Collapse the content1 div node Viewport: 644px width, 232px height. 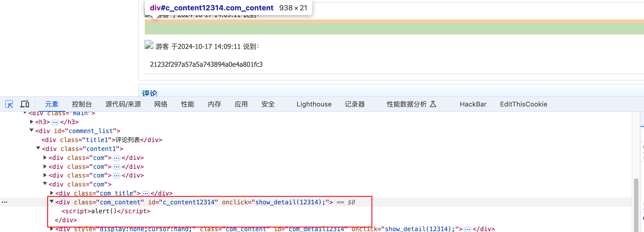pos(38,148)
